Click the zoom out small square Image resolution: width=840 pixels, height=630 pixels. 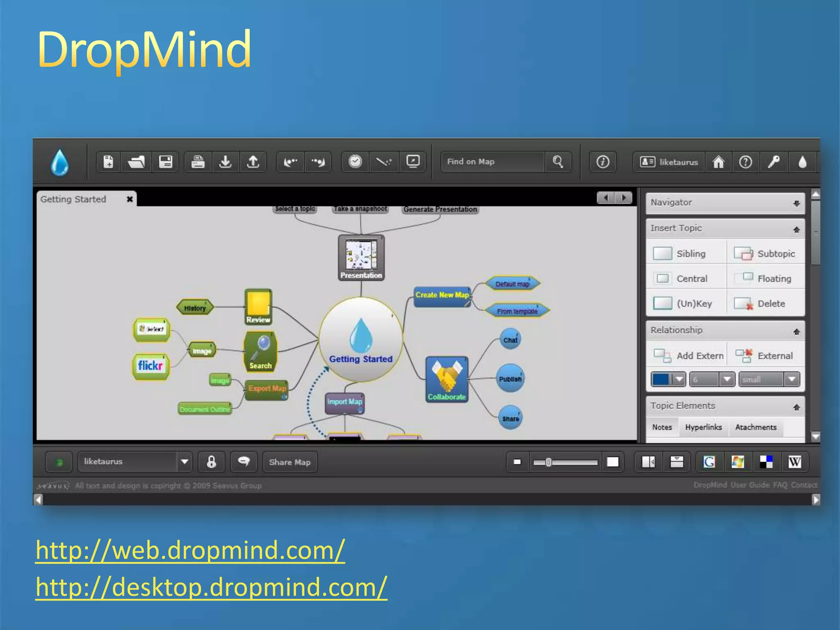[517, 462]
